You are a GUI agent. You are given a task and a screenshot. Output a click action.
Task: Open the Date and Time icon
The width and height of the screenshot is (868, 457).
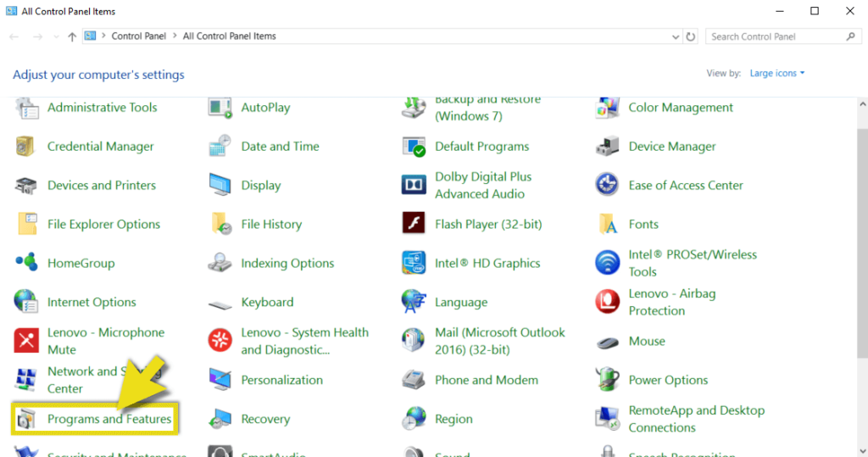click(220, 146)
